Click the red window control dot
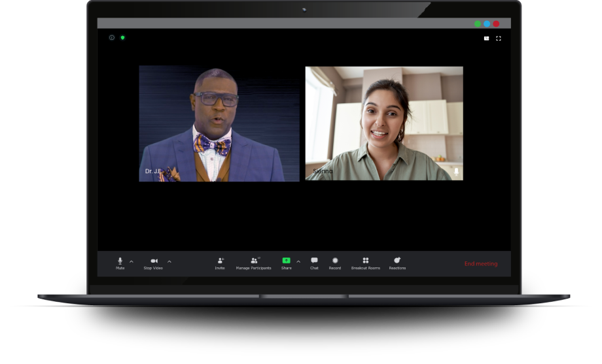602x364 pixels. coord(496,24)
